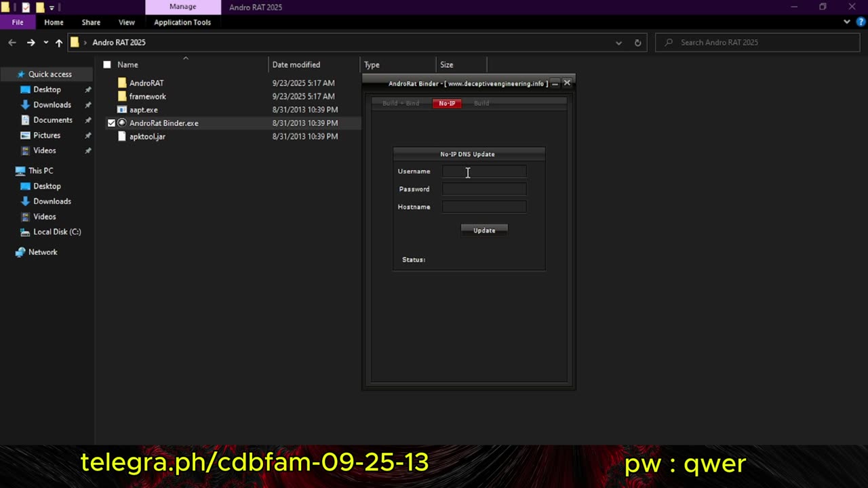
Task: Click the Videos icon under Quick access
Action: pos(26,150)
